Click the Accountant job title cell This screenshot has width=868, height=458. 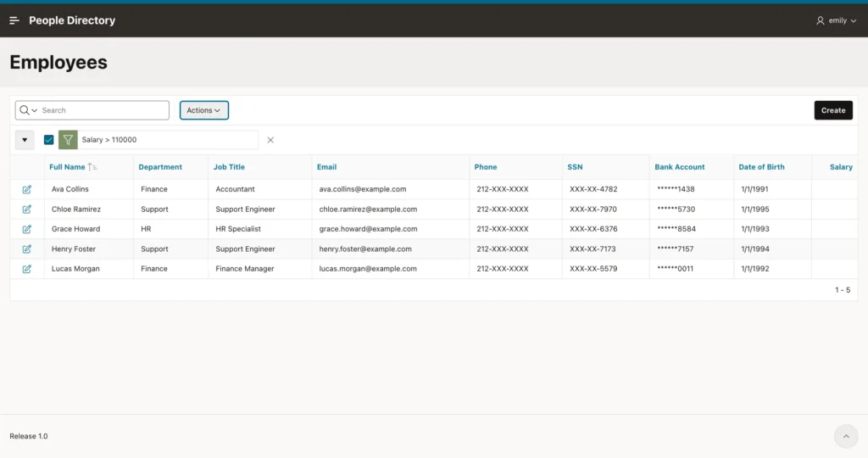236,189
